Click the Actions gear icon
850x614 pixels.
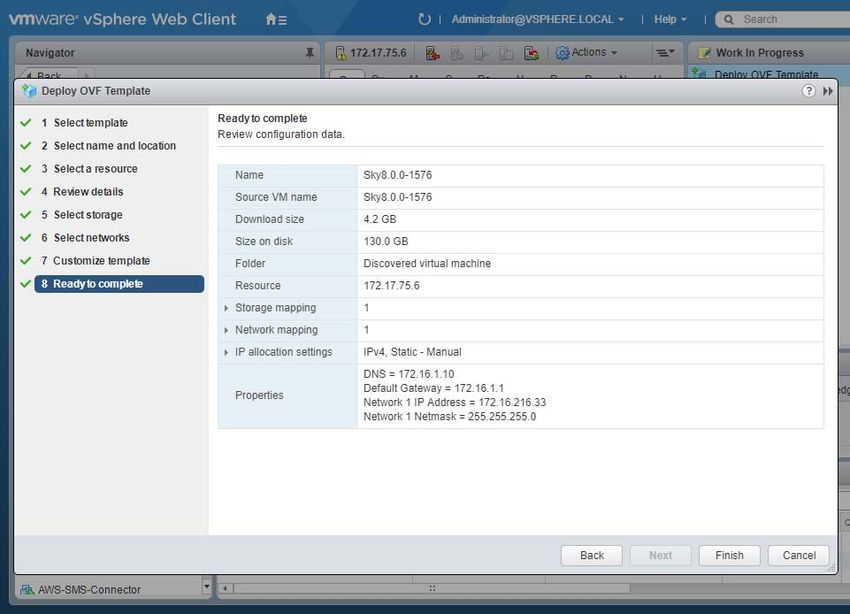(562, 53)
